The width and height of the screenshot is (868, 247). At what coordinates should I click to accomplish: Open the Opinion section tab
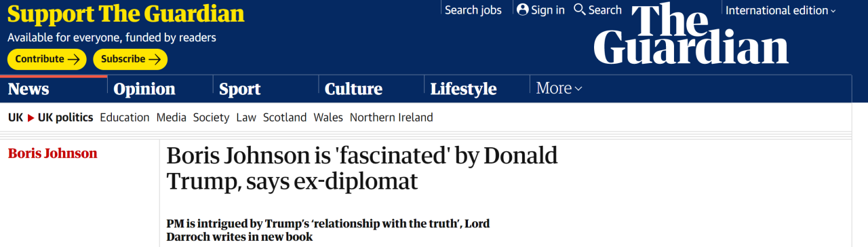(144, 89)
